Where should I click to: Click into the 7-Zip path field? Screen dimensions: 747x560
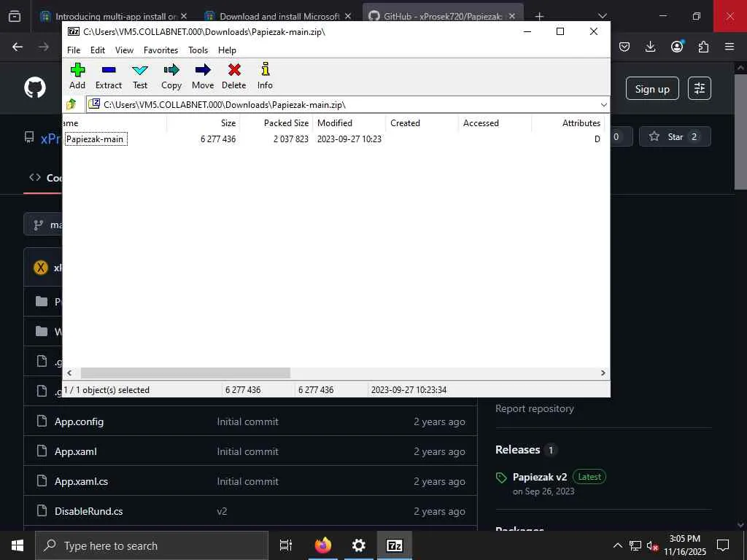(343, 105)
